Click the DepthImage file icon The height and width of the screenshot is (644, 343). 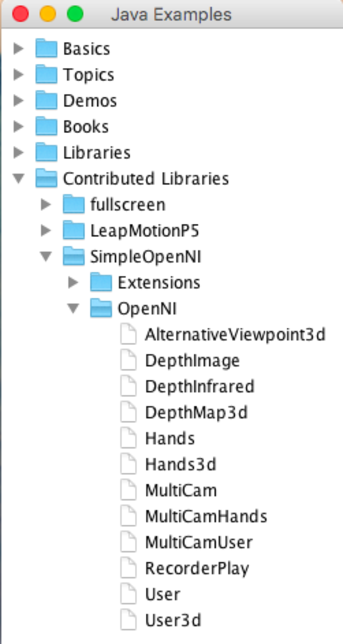[x=128, y=360]
